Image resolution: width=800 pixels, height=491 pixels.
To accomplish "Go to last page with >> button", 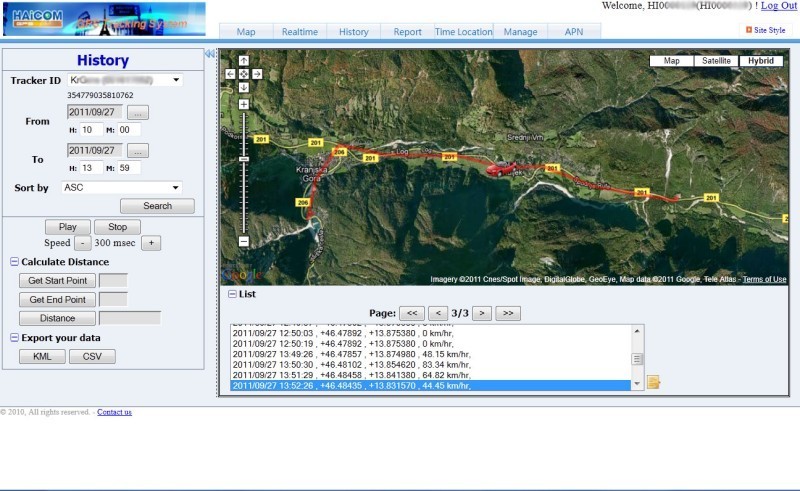I will (508, 313).
